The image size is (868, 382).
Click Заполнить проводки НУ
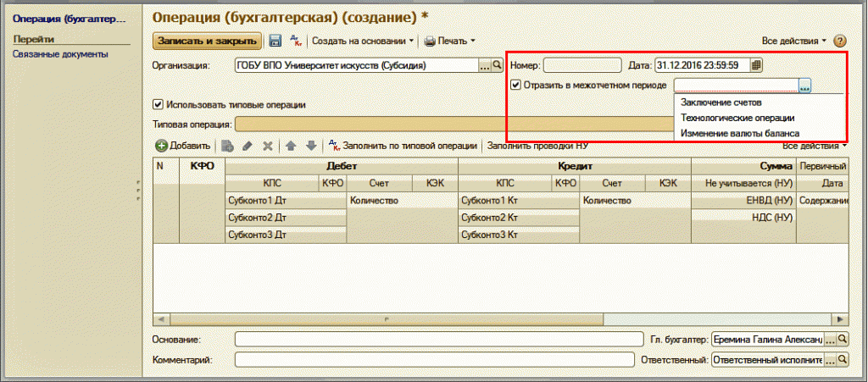(x=537, y=146)
